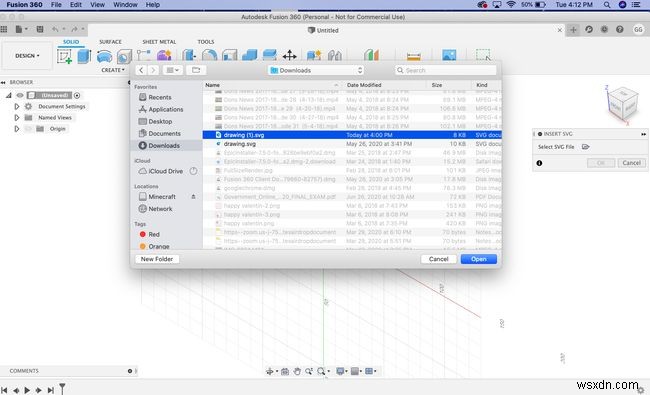Select the Combine tool icon
Screen dimensions: 650x395
[250, 55]
